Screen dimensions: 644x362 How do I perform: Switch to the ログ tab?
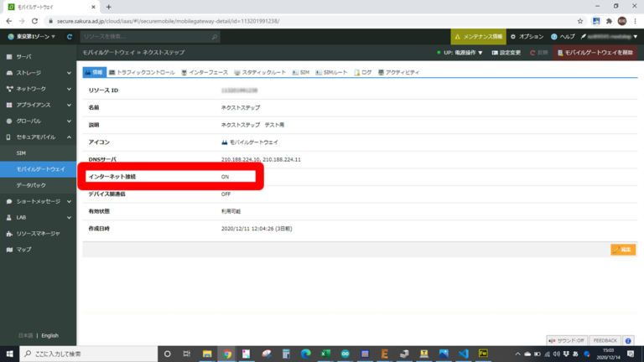pos(362,72)
